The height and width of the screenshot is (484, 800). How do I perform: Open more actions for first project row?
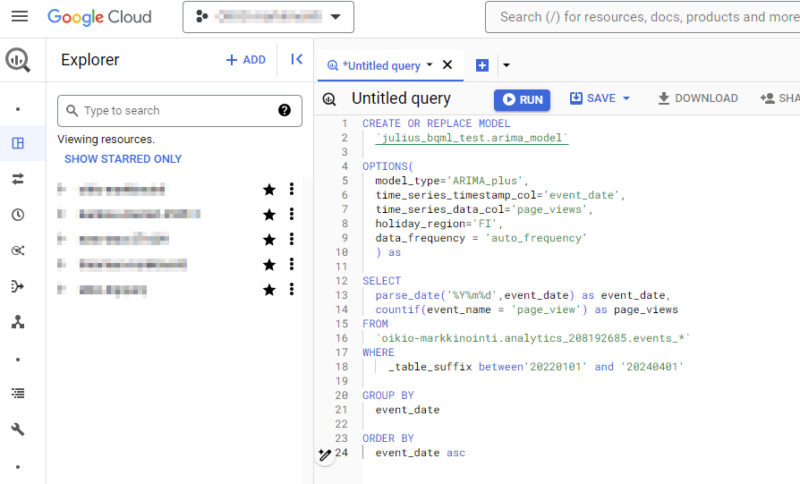[292, 189]
